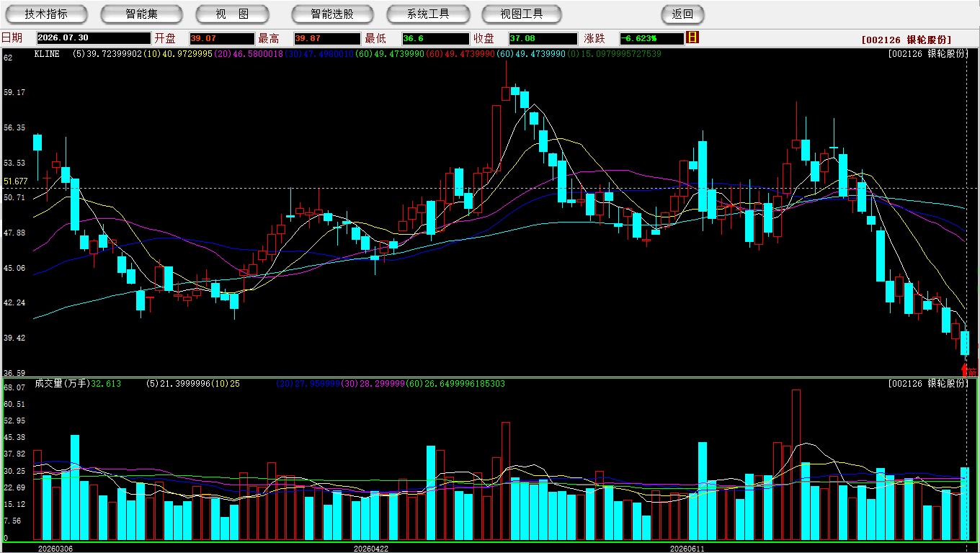
Task: Click the volume MA value (20)27.959999
Action: (x=308, y=384)
